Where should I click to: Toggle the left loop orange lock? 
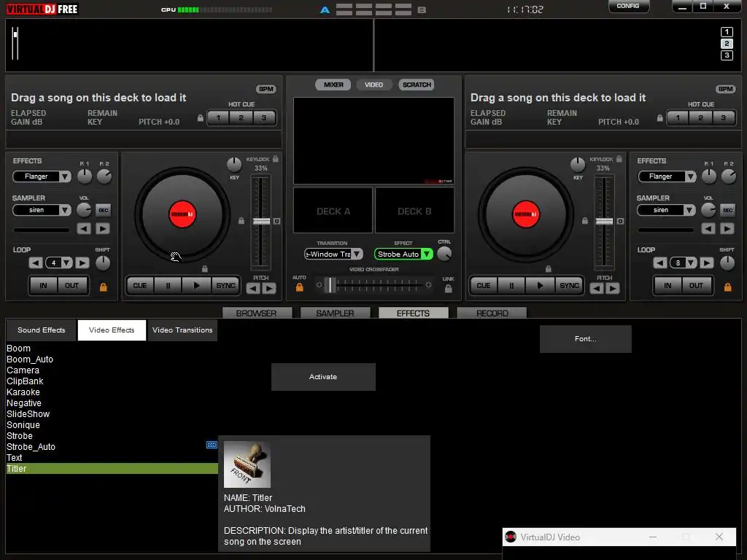point(103,287)
